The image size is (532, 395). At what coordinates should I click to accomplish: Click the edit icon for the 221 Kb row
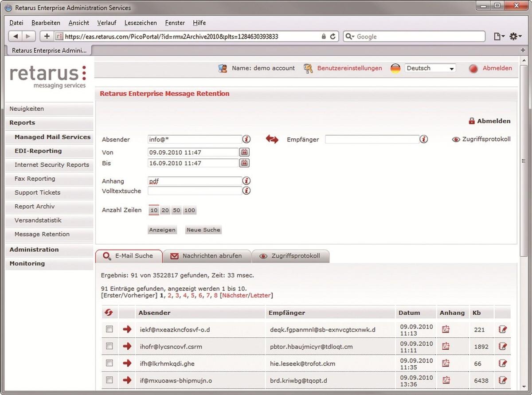pyautogui.click(x=503, y=329)
